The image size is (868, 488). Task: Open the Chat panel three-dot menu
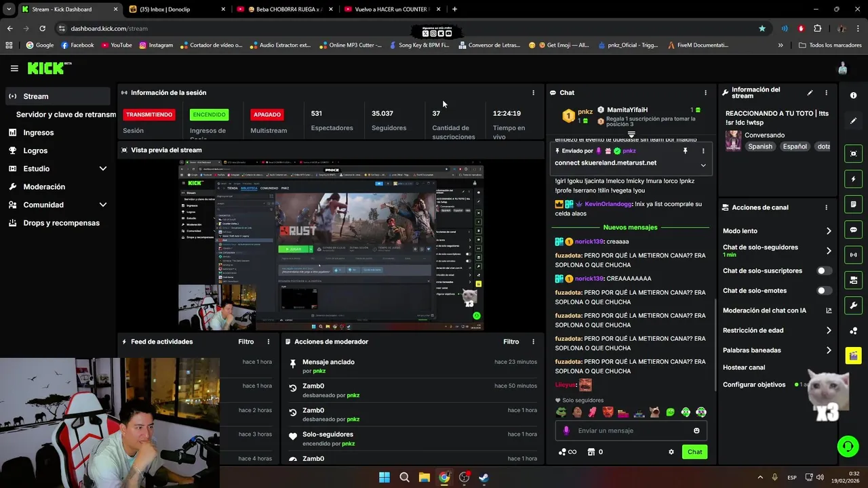(705, 93)
